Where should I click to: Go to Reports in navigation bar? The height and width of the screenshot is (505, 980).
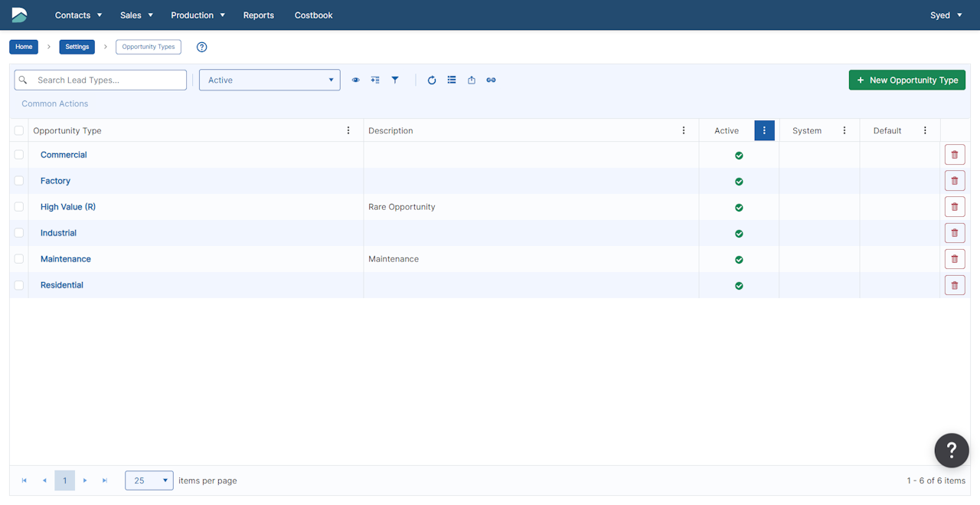[258, 15]
